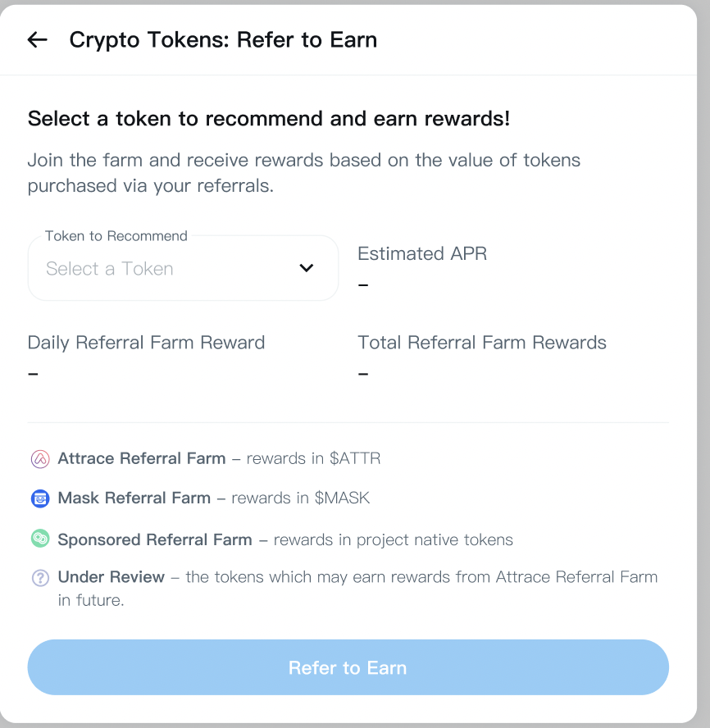
Task: Click the Mask Referral Farm text
Action: click(x=134, y=498)
